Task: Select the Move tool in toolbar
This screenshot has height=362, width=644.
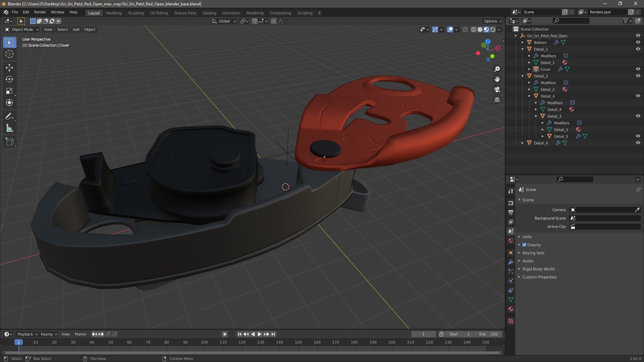Action: 9,68
